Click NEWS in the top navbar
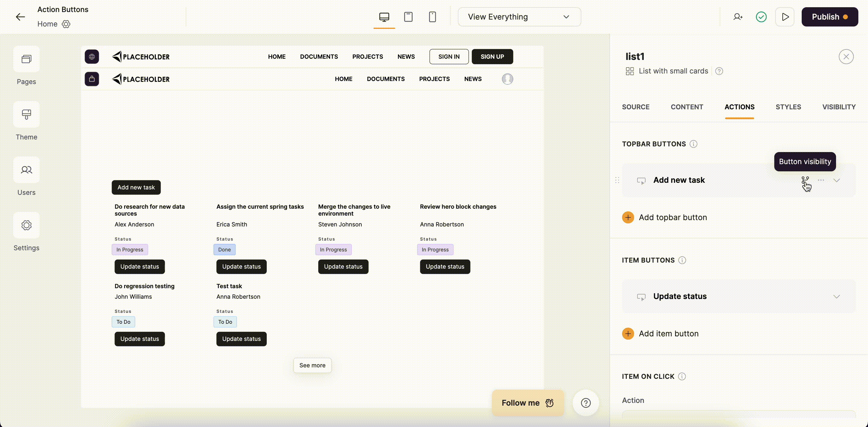Screen dimensions: 868x427 [x=406, y=57]
